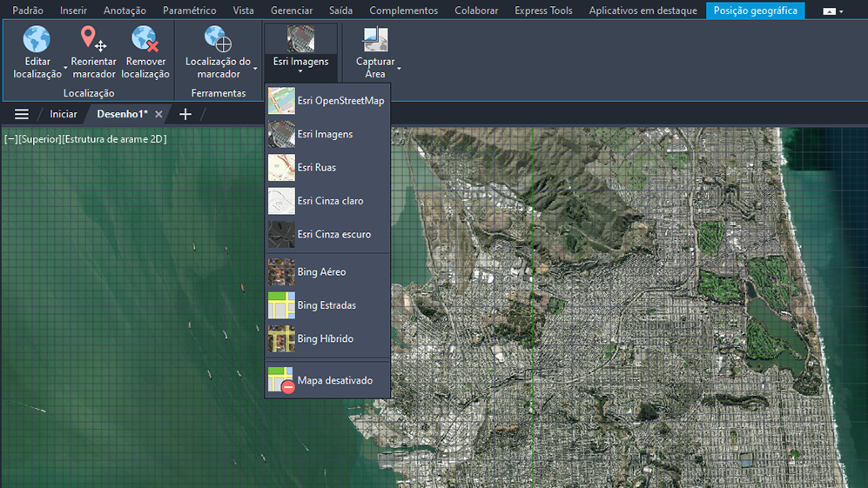Switch to the Paramétrico tab
Screen dimensions: 868x488
(189, 10)
